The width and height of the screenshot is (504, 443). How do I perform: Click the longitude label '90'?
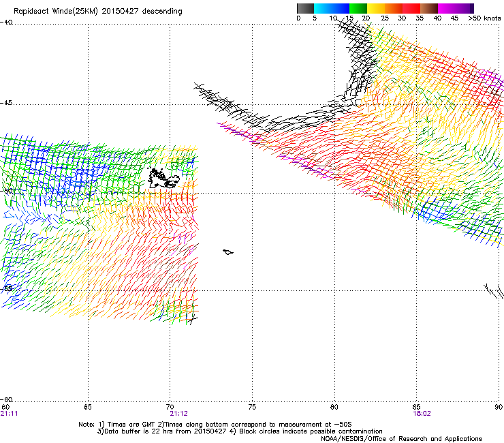pyautogui.click(x=499, y=407)
